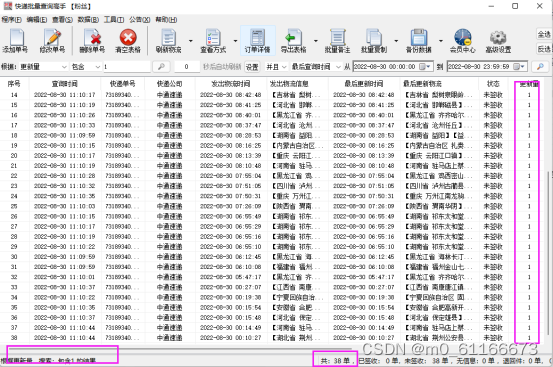This screenshot has width=553, height=367.
Task: Open the 程序(F) menu
Action: pyautogui.click(x=12, y=20)
